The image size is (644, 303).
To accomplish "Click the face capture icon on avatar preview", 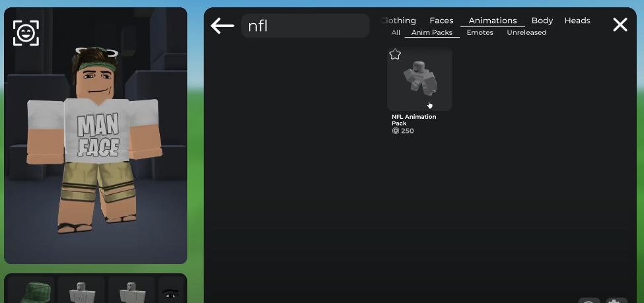I will point(26,33).
